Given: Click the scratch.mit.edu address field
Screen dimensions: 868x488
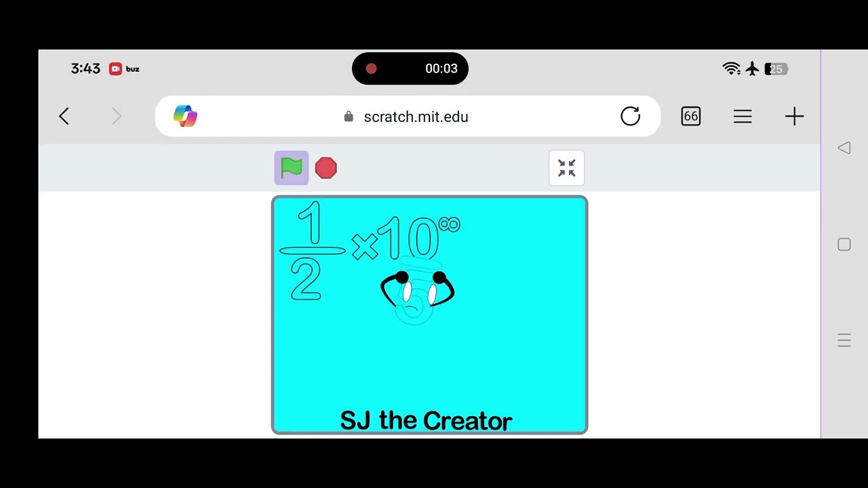Looking at the screenshot, I should (x=408, y=117).
